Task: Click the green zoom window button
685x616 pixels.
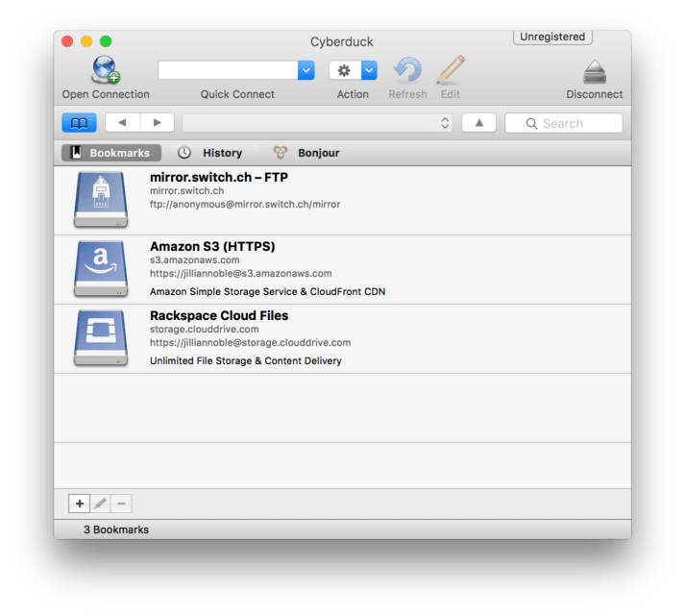Action: [106, 41]
